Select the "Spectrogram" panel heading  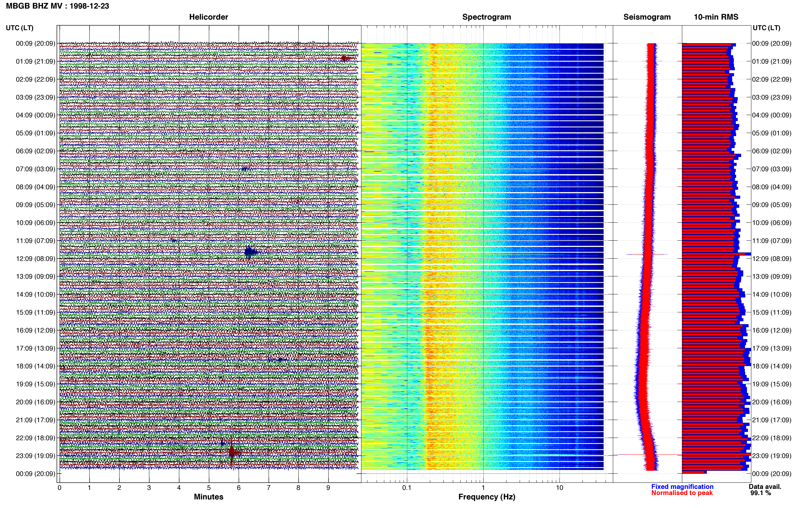tap(487, 17)
